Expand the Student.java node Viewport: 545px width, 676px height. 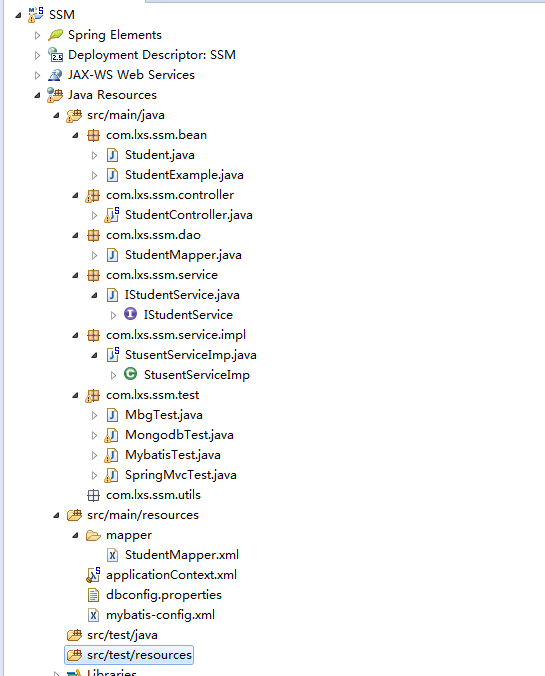[94, 156]
